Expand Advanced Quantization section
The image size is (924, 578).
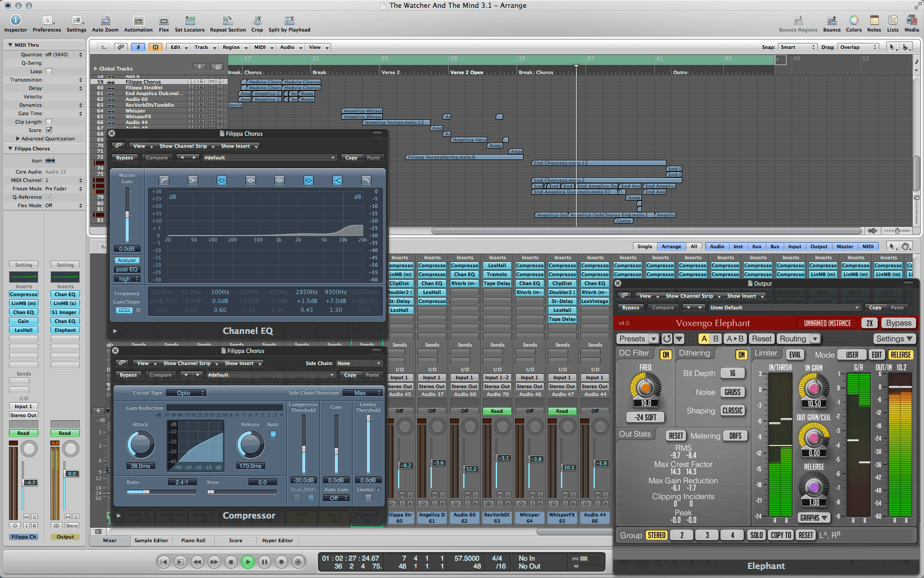[x=18, y=139]
